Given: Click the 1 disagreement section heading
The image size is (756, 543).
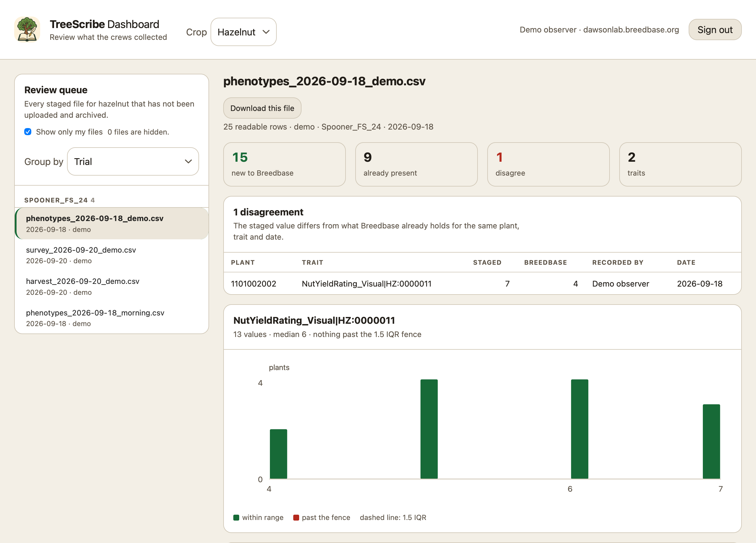Looking at the screenshot, I should click(x=268, y=212).
